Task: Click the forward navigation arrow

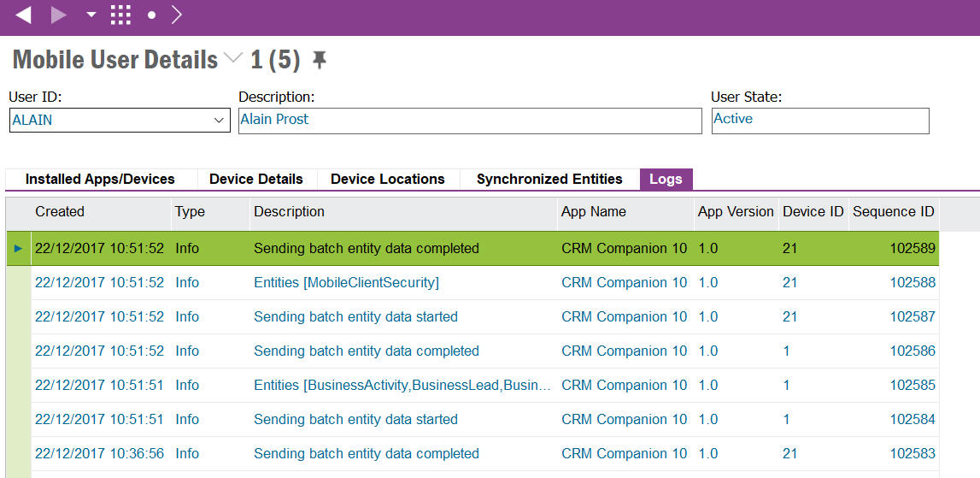Action: point(58,15)
